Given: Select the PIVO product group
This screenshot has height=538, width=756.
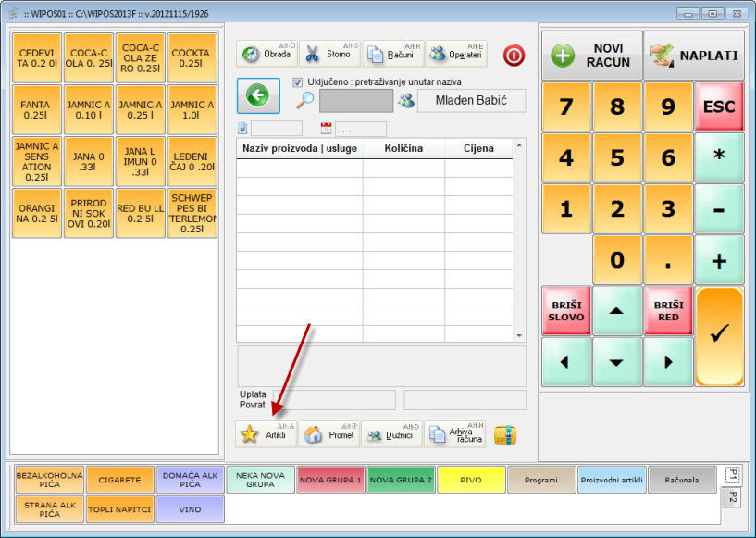Looking at the screenshot, I should coord(470,480).
